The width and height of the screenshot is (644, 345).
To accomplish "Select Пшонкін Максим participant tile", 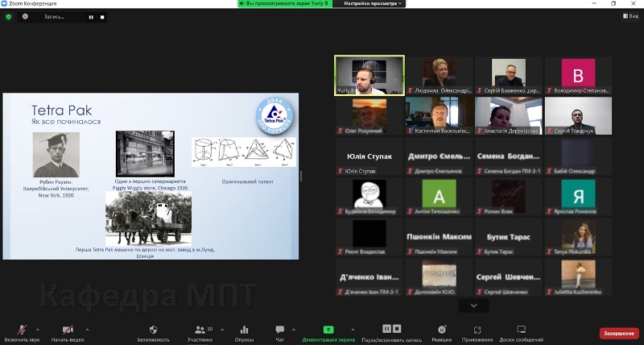I will [439, 237].
